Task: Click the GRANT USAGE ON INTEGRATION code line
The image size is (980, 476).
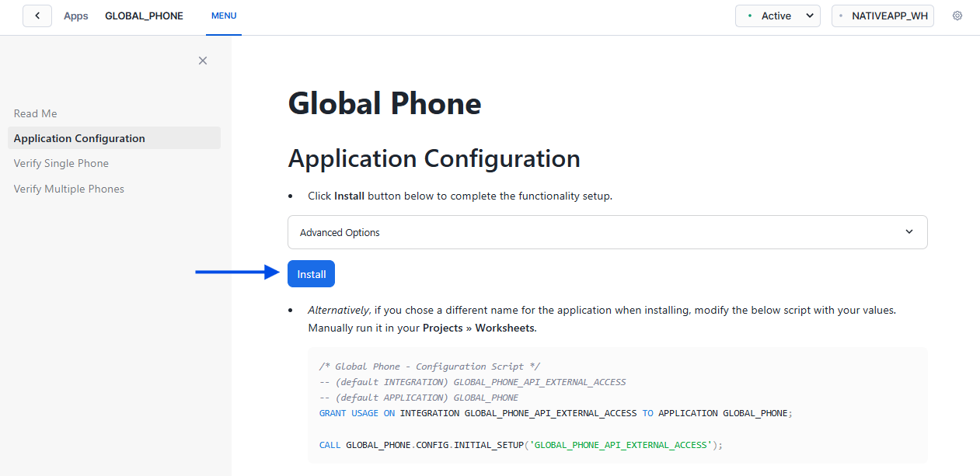Action: 555,413
